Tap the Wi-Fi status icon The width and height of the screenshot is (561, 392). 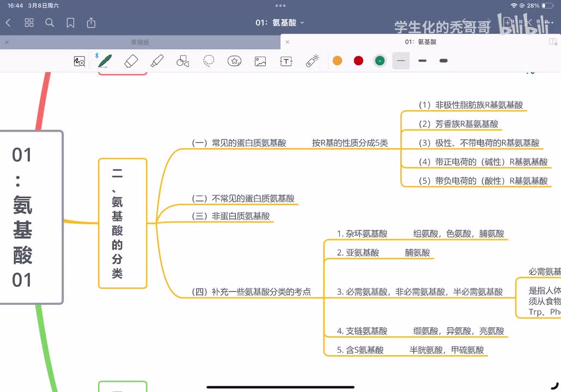pyautogui.click(x=514, y=6)
